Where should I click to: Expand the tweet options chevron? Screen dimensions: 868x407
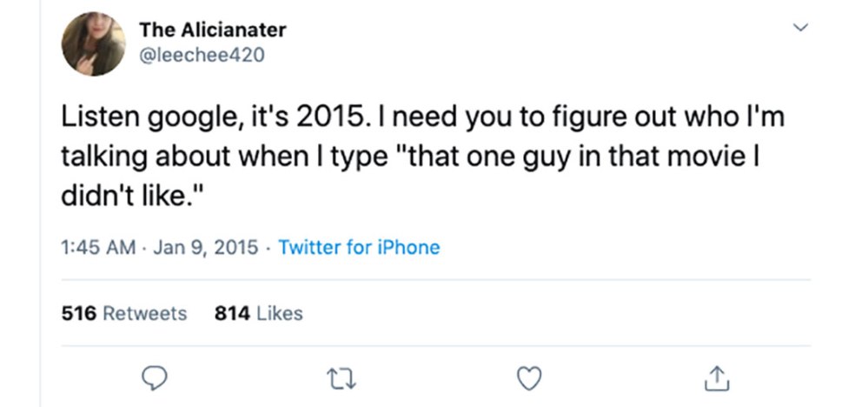pyautogui.click(x=801, y=27)
